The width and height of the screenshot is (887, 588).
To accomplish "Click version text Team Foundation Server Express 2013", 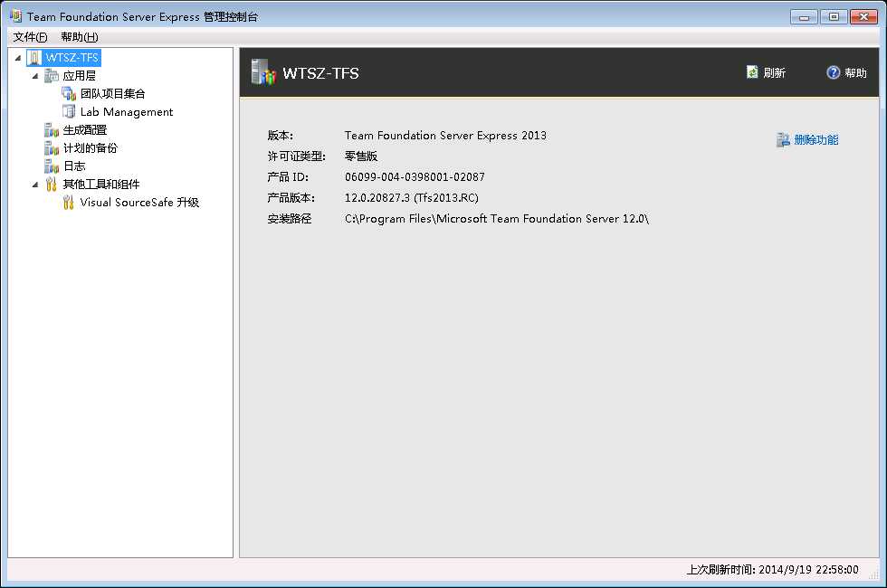I will tap(445, 136).
